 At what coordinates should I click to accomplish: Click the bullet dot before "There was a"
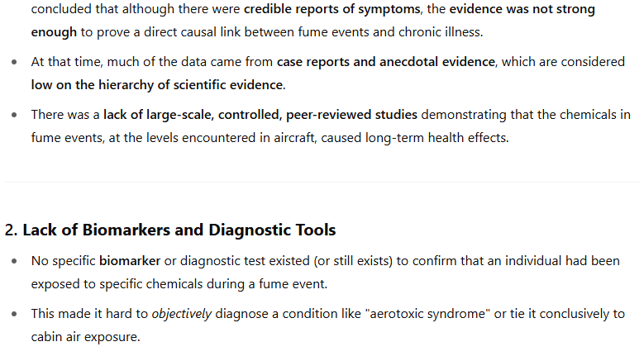tap(14, 116)
